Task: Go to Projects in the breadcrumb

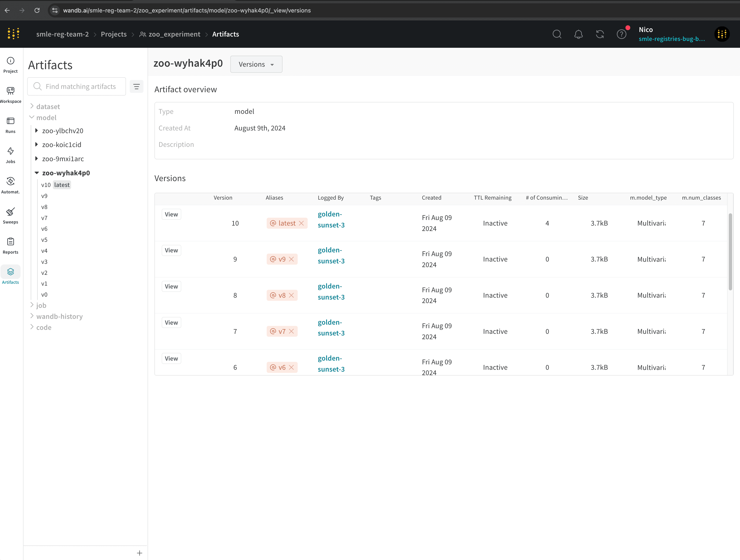Action: click(x=113, y=34)
